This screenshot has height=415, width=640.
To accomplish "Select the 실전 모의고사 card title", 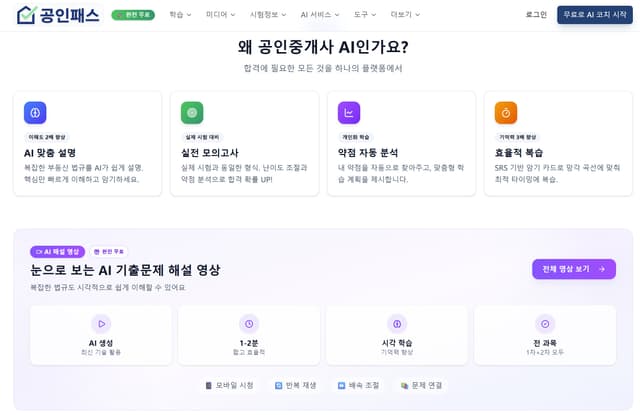I will [x=210, y=153].
